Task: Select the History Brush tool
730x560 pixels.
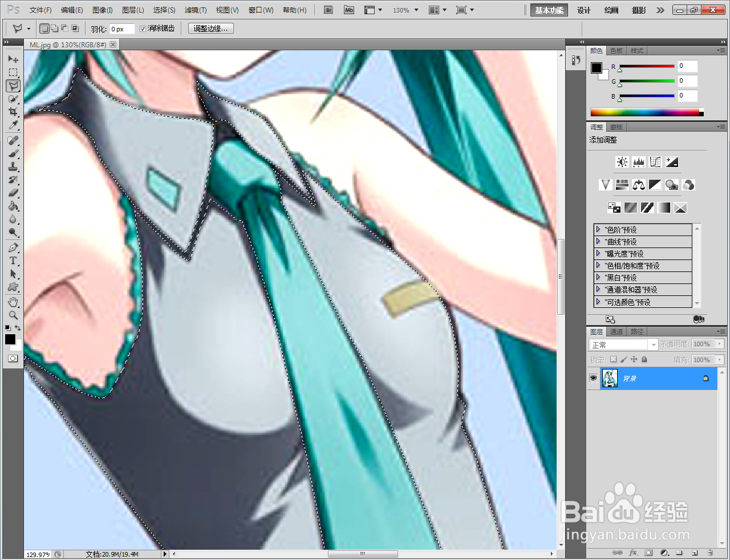Action: coord(13,180)
